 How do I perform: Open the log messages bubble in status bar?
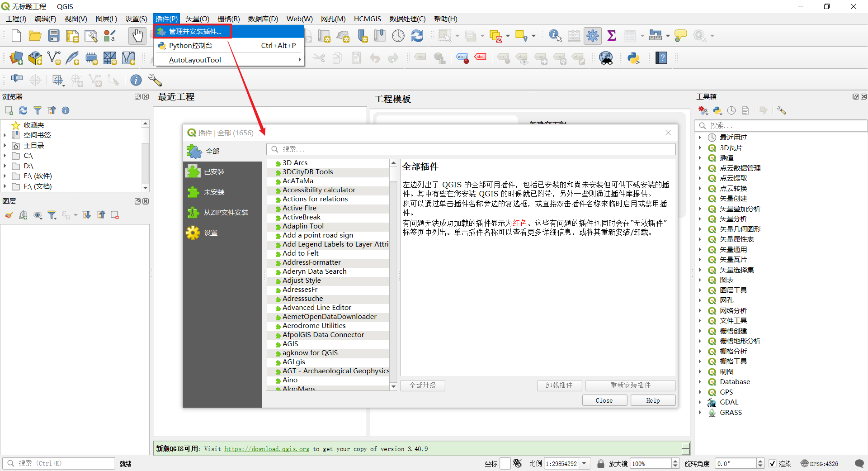tap(859, 463)
